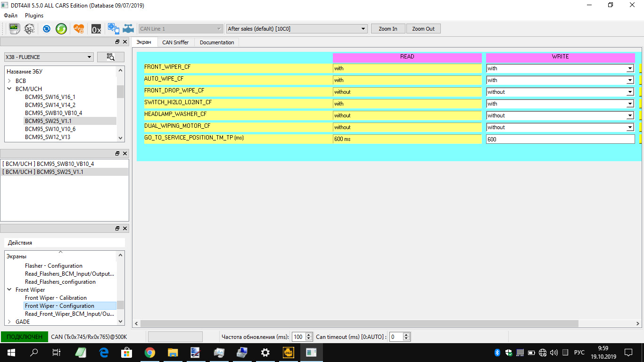Open the notification center icon
Viewport: 644px width, 362px height.
628,353
